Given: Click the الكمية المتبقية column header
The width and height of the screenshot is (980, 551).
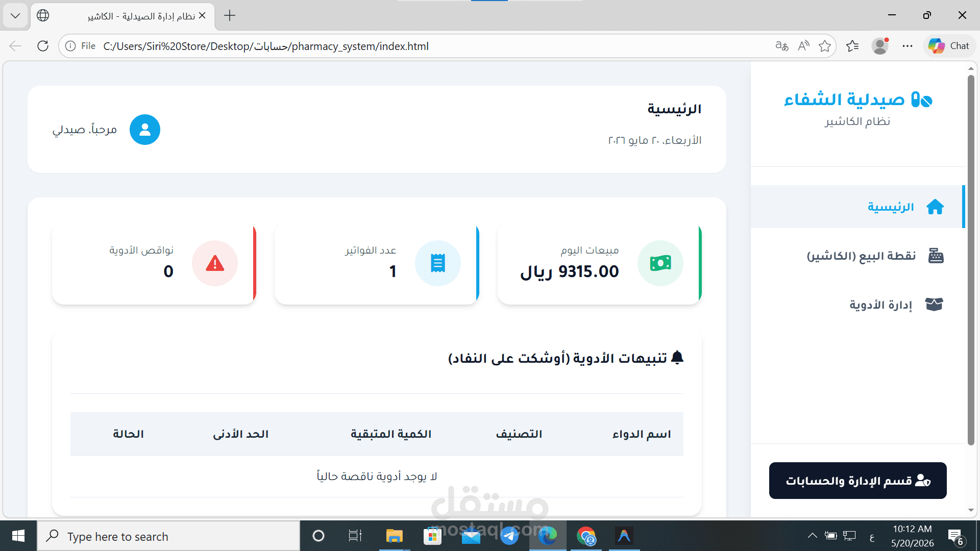Looking at the screenshot, I should click(x=391, y=434).
